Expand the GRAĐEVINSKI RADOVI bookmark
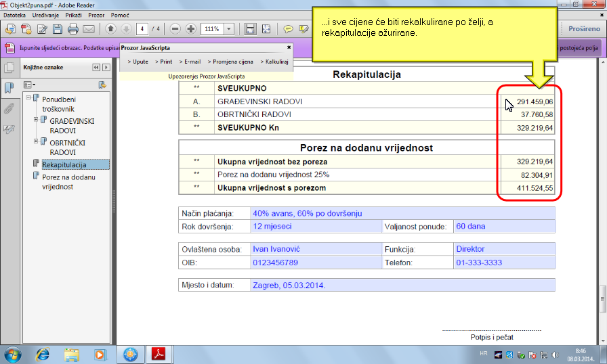This screenshot has height=364, width=607. coord(36,119)
